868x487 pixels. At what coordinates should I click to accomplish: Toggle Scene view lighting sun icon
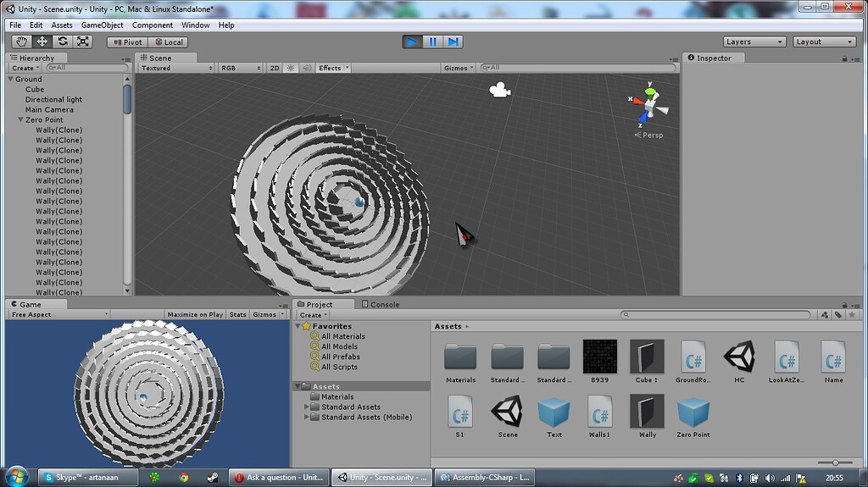tap(291, 68)
